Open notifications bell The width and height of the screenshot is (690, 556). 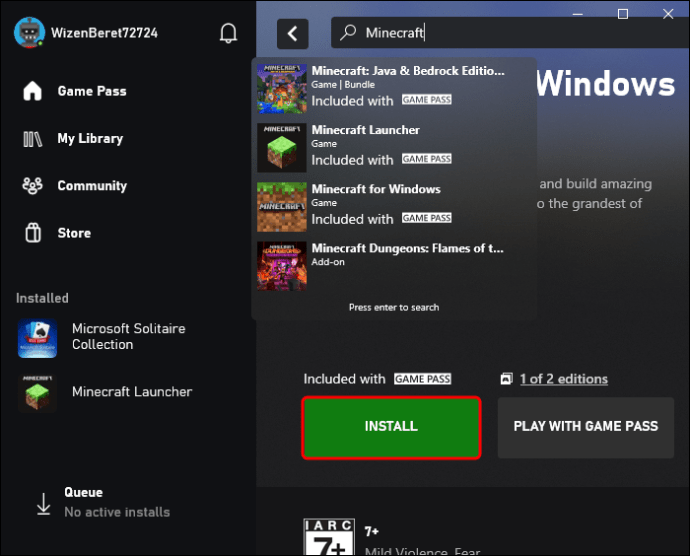pyautogui.click(x=228, y=33)
